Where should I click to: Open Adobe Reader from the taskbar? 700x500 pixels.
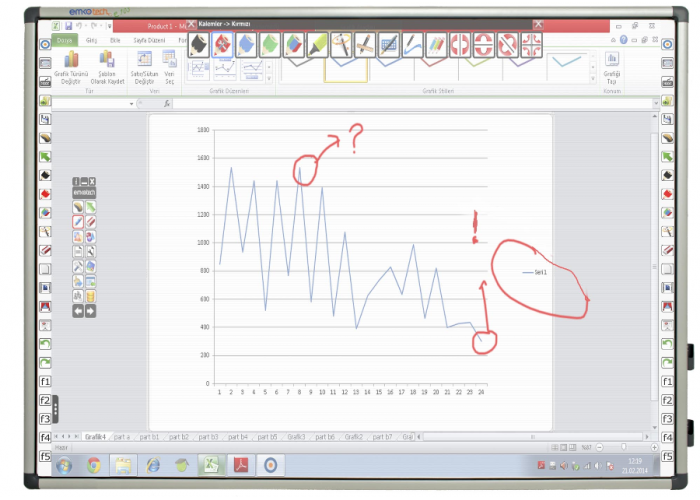[x=241, y=465]
